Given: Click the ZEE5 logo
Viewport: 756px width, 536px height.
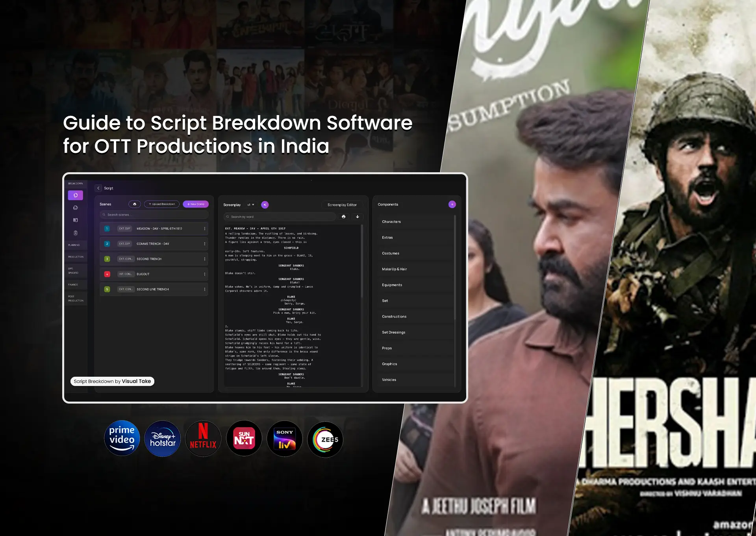Looking at the screenshot, I should [x=325, y=439].
